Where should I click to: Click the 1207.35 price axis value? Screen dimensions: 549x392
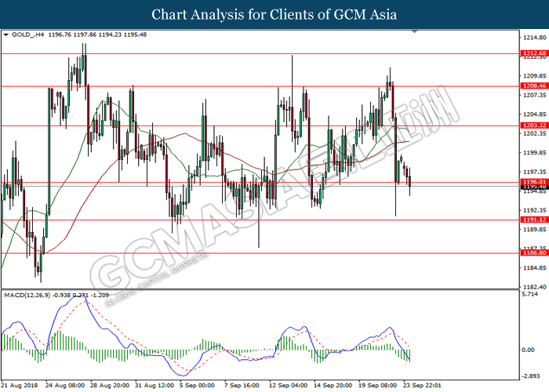click(x=535, y=95)
